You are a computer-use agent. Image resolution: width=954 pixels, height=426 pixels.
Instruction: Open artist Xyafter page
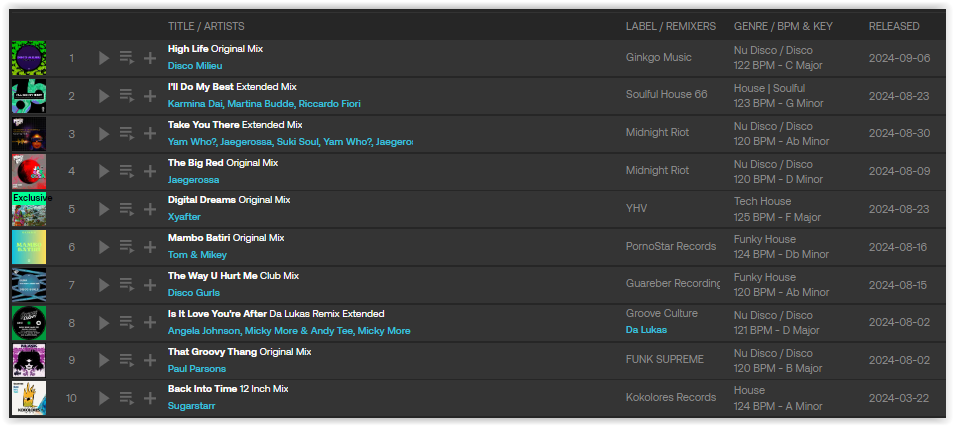pyautogui.click(x=184, y=217)
